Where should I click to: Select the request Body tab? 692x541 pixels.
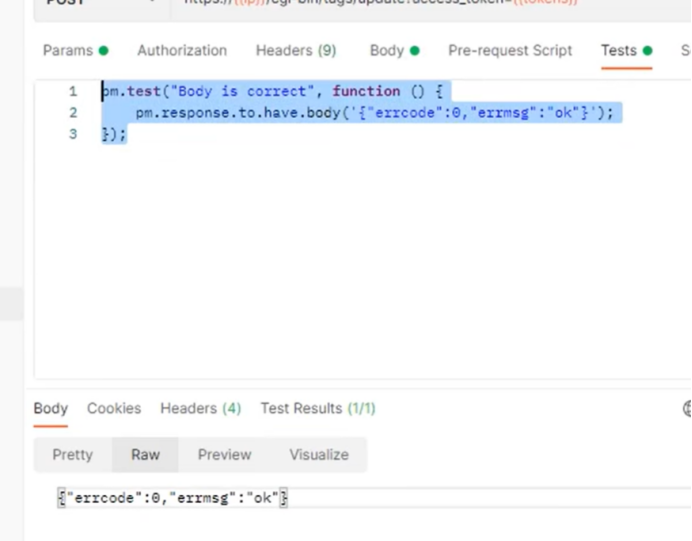pos(394,51)
